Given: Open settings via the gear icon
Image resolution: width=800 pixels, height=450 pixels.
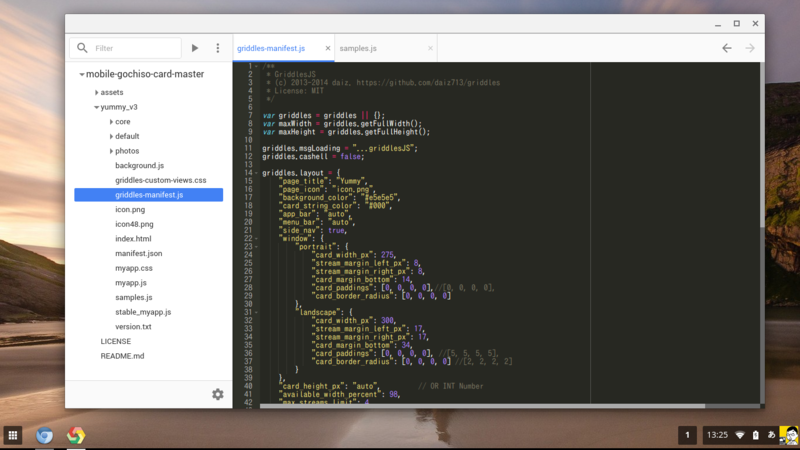Looking at the screenshot, I should (x=218, y=394).
